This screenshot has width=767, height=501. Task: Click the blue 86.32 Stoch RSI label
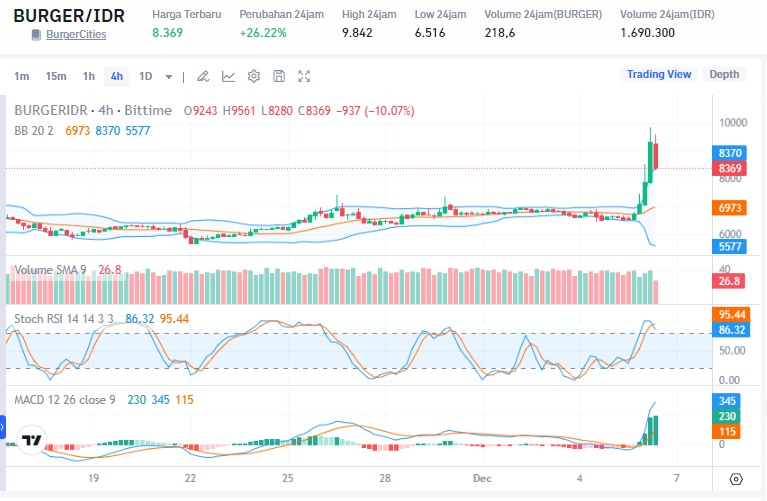tap(731, 330)
